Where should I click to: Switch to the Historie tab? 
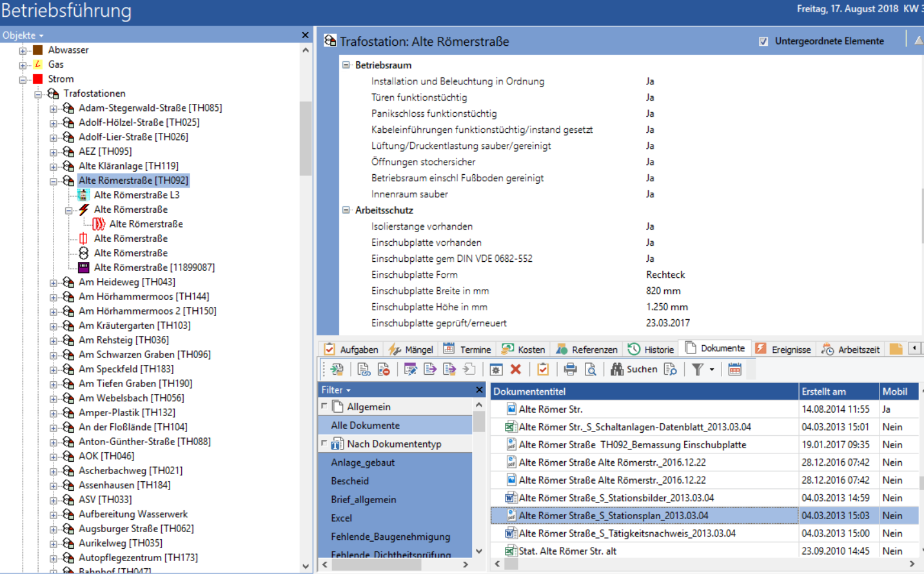tap(651, 350)
